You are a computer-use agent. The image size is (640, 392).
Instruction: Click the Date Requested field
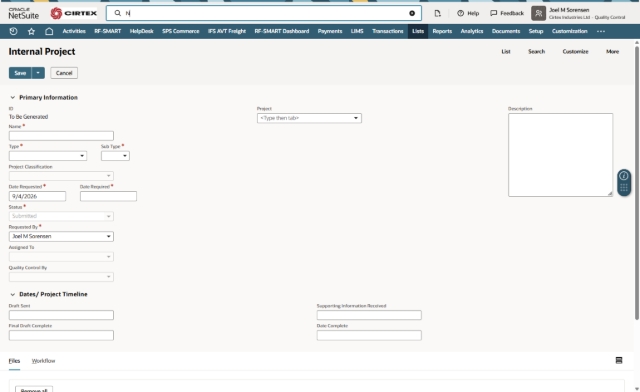point(37,196)
